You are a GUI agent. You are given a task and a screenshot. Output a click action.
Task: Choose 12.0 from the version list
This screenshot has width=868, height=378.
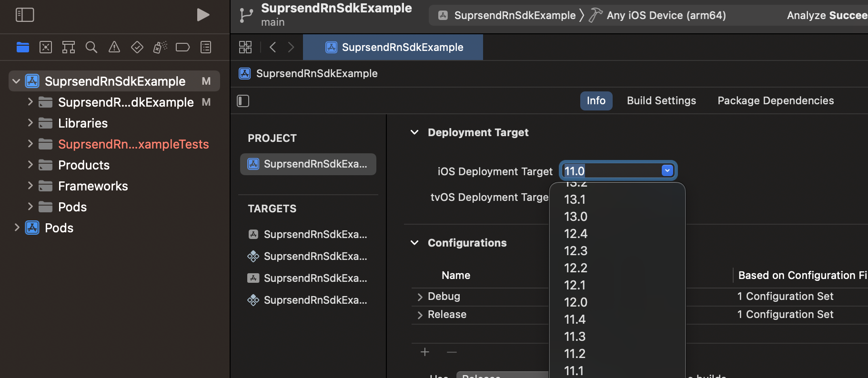617,302
